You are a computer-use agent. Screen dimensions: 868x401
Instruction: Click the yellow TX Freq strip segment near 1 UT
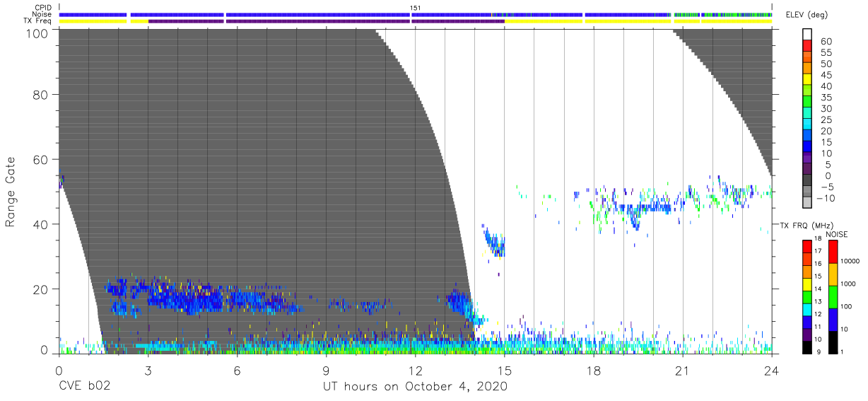click(93, 21)
